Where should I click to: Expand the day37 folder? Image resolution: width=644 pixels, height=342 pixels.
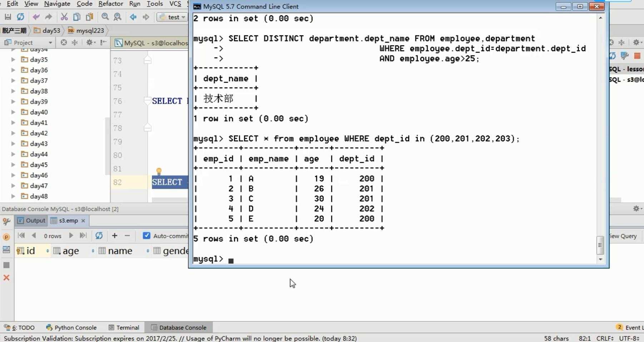click(x=13, y=80)
